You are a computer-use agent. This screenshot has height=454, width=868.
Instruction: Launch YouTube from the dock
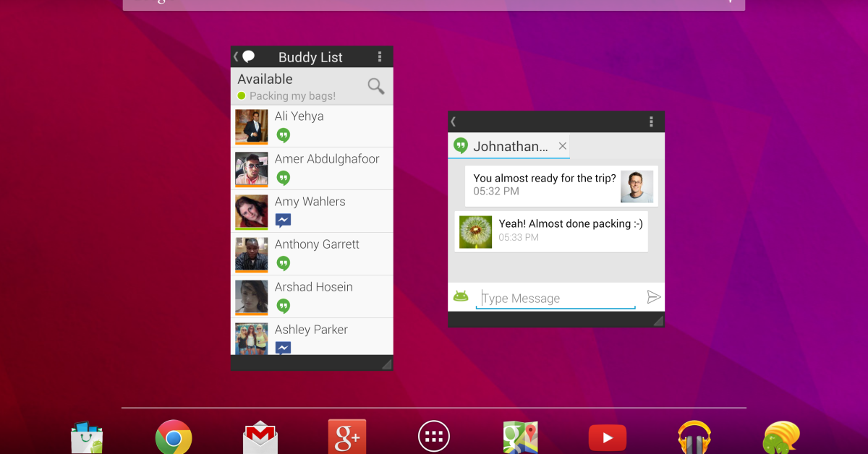click(x=608, y=438)
